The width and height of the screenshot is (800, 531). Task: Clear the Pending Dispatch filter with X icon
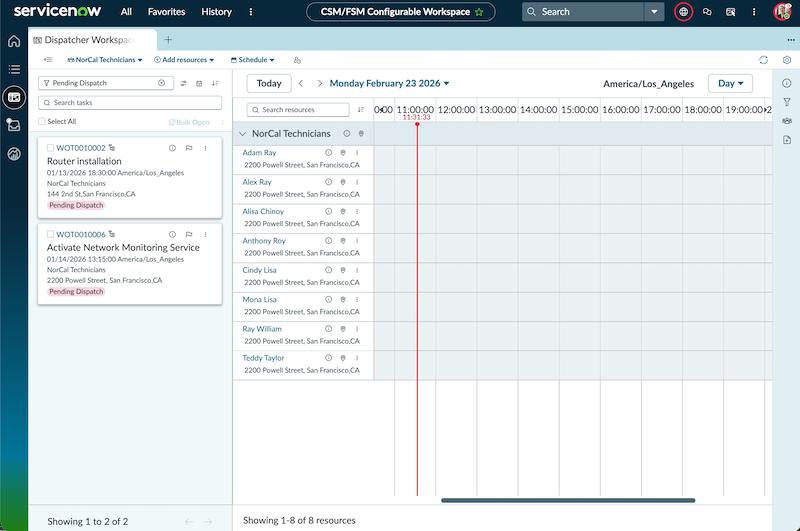(x=161, y=83)
